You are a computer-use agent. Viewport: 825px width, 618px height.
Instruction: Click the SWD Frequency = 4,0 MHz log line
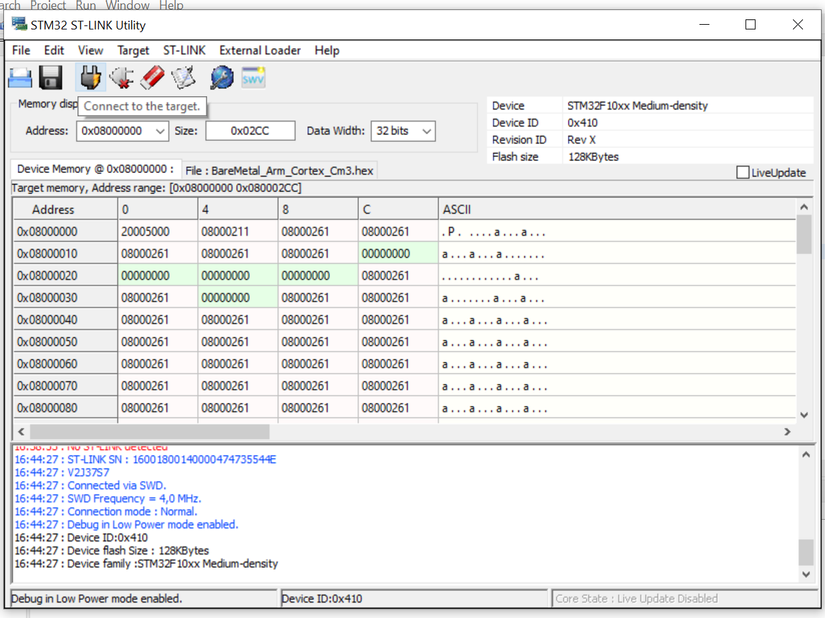click(108, 499)
